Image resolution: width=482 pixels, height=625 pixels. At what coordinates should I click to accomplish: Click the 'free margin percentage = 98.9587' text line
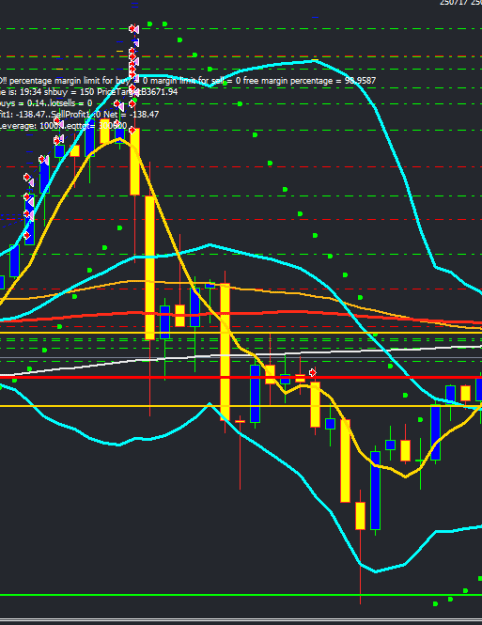click(x=309, y=81)
